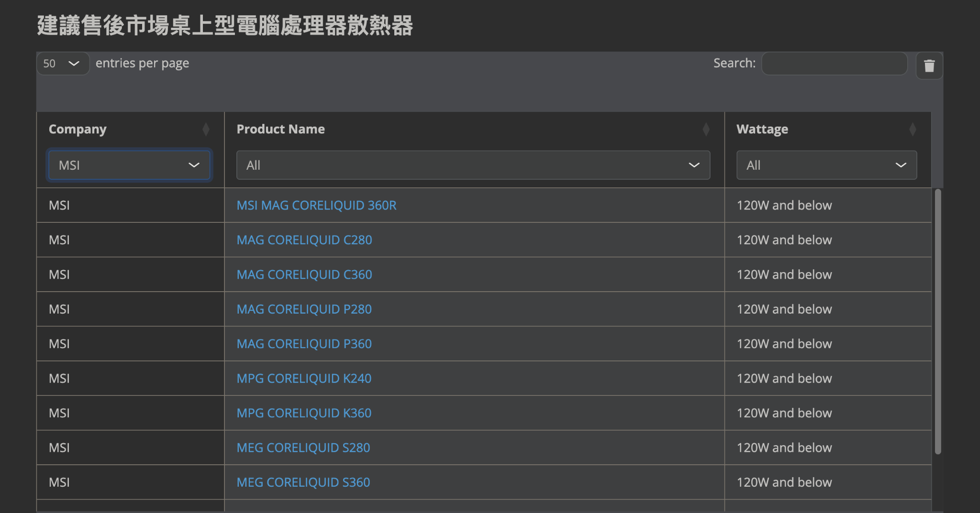Viewport: 980px width, 513px height.
Task: Open the MEG CORELIQUID S280 link
Action: [x=303, y=448]
